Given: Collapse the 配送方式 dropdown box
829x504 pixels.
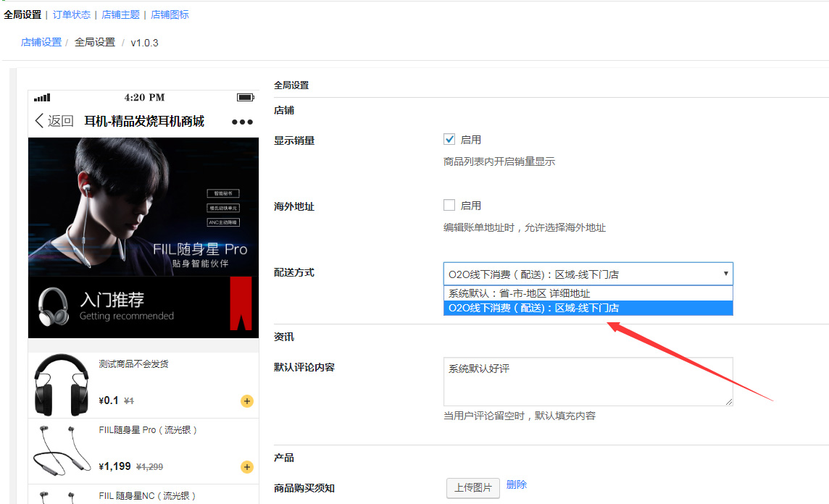Looking at the screenshot, I should [588, 274].
